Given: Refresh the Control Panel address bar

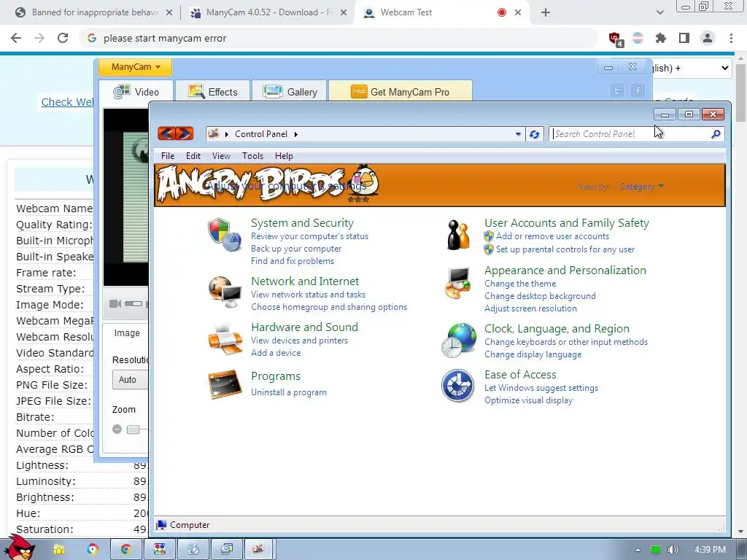Looking at the screenshot, I should (x=534, y=134).
